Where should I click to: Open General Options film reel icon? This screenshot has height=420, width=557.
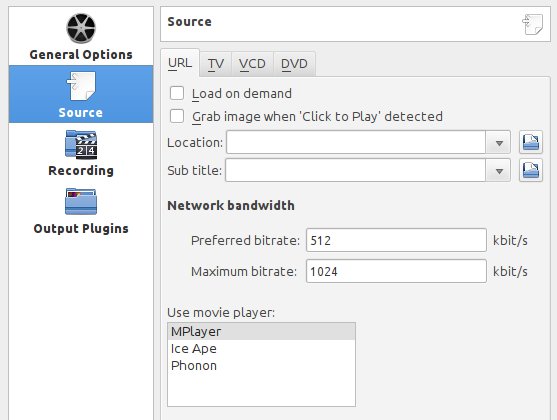pyautogui.click(x=81, y=28)
